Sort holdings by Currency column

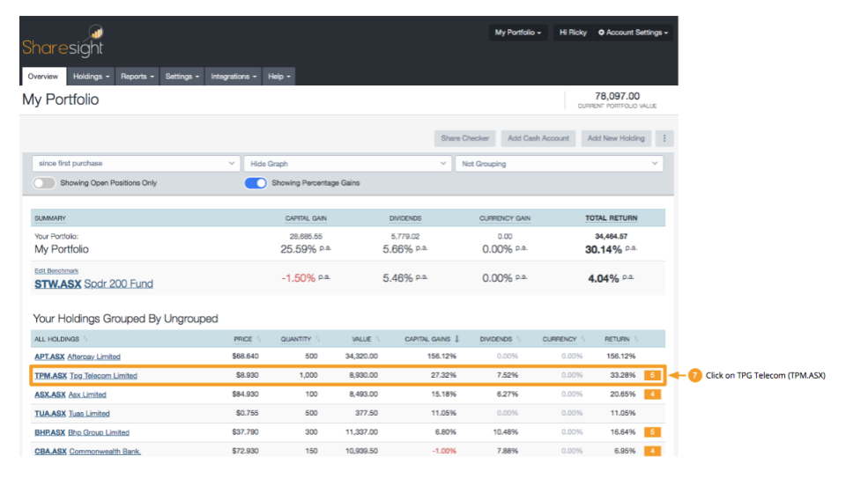pos(560,339)
